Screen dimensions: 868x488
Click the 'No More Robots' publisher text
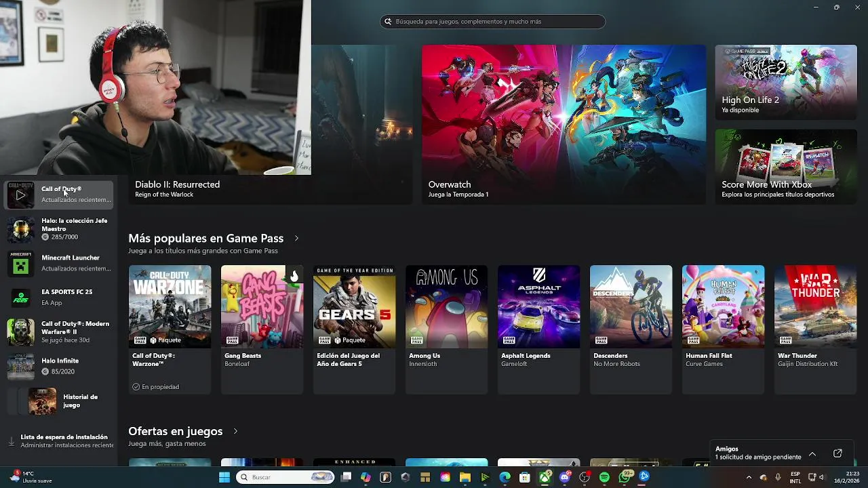coord(616,364)
